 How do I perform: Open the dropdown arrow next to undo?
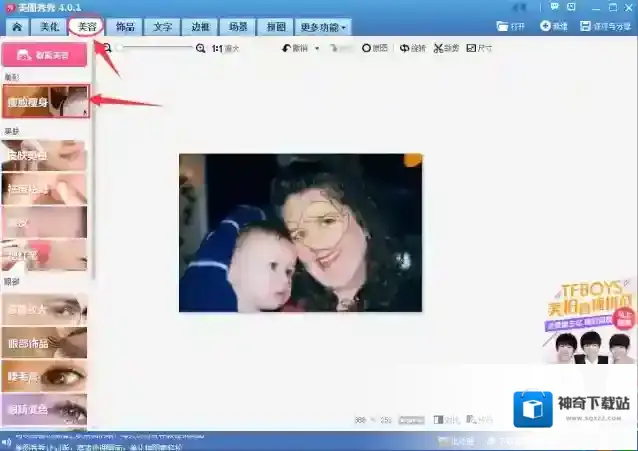click(x=317, y=48)
